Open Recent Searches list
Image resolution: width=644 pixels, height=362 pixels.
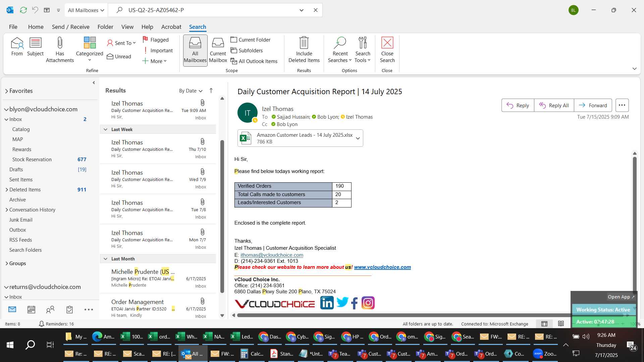click(340, 50)
